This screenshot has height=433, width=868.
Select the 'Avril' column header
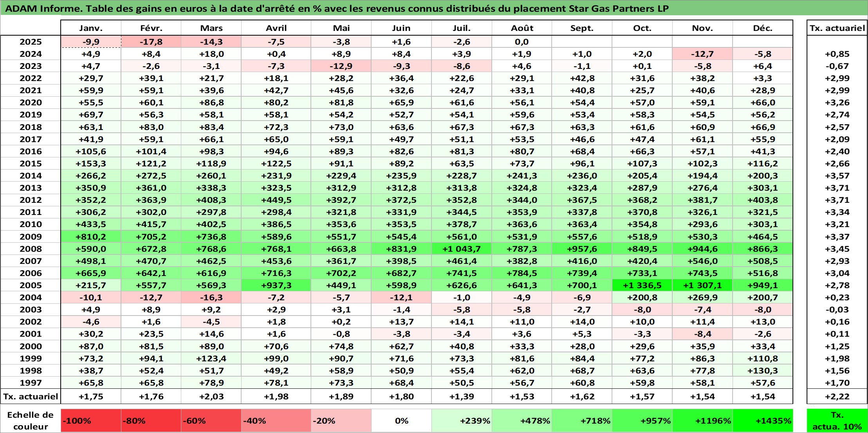pos(276,28)
